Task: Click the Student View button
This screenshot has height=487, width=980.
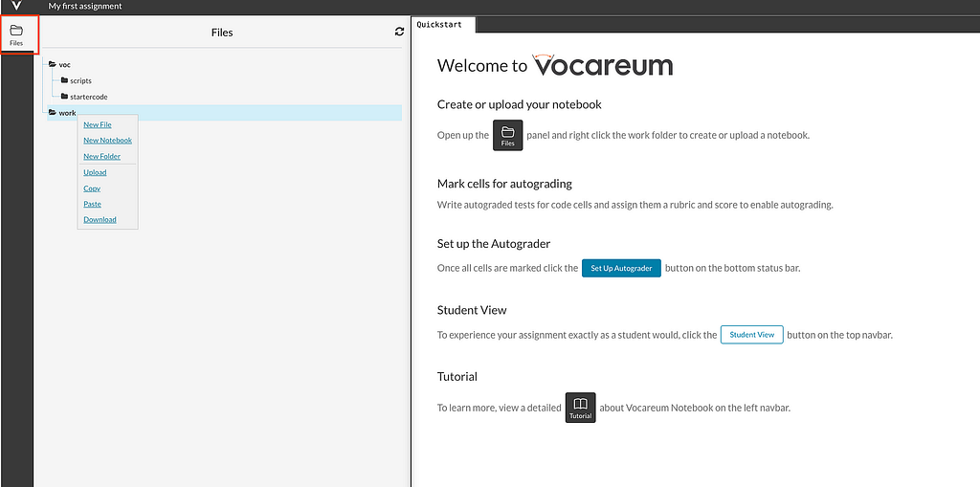Action: [x=752, y=335]
